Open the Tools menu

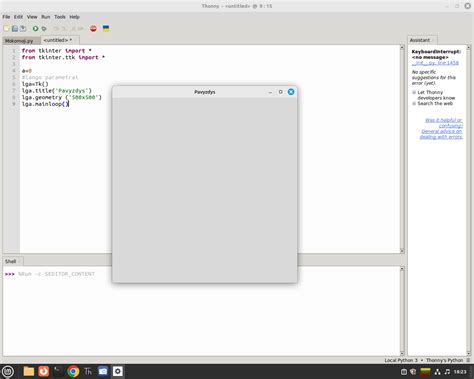tap(60, 17)
